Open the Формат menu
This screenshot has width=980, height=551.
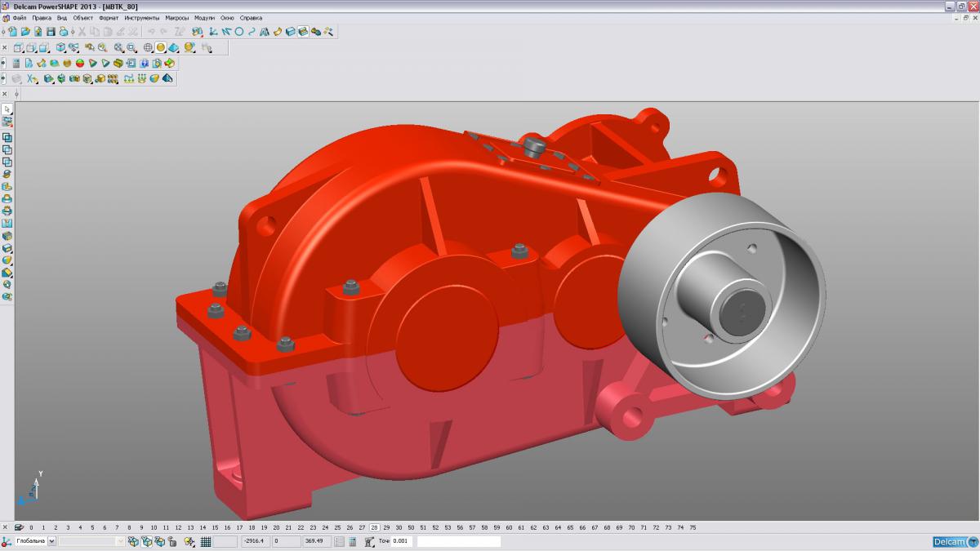[109, 17]
